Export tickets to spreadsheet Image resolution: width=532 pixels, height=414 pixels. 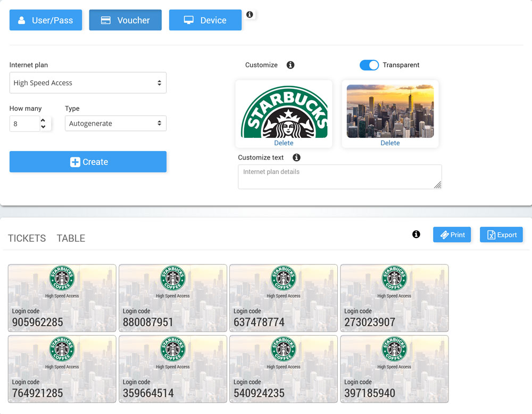[501, 235]
